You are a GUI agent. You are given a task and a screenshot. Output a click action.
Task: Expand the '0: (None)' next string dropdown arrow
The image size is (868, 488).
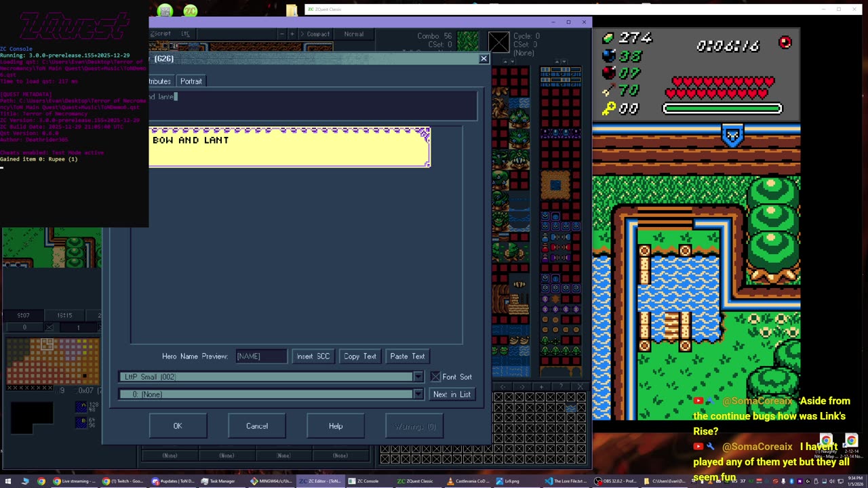(x=418, y=394)
